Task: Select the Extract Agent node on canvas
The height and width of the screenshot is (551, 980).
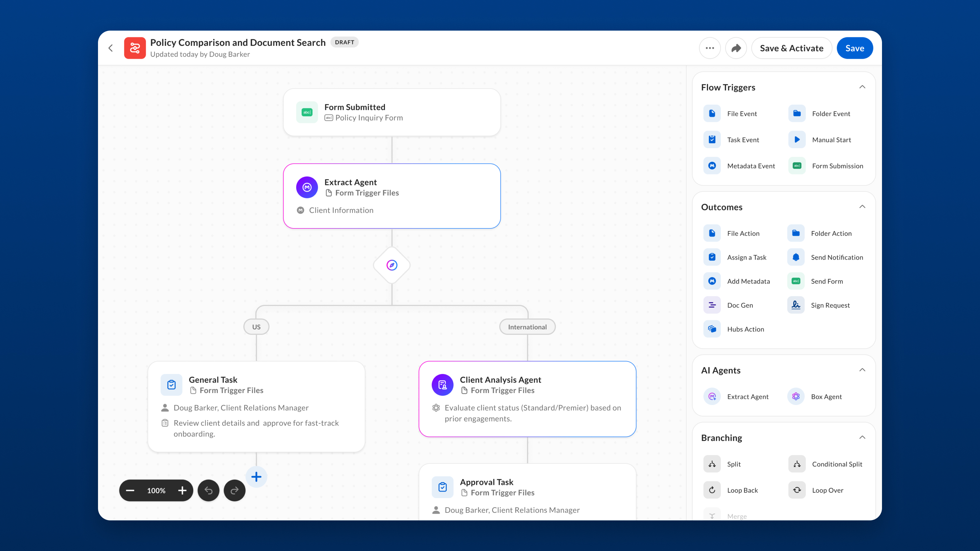Action: [x=392, y=196]
